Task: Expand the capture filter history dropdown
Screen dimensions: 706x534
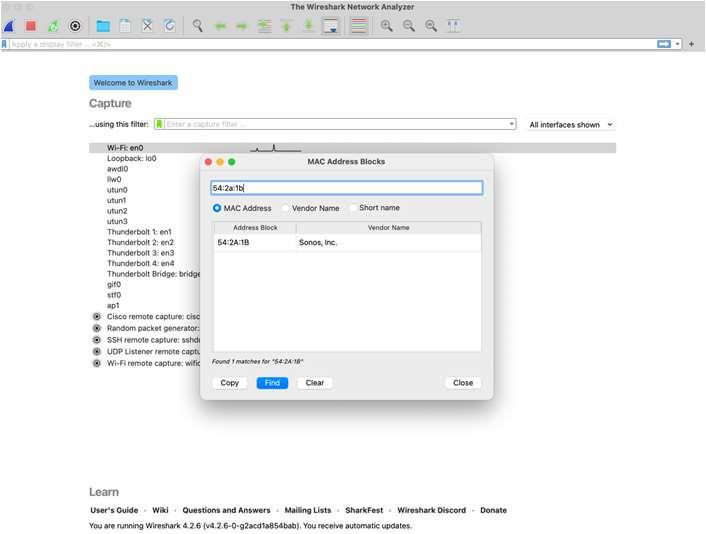Action: [511, 124]
